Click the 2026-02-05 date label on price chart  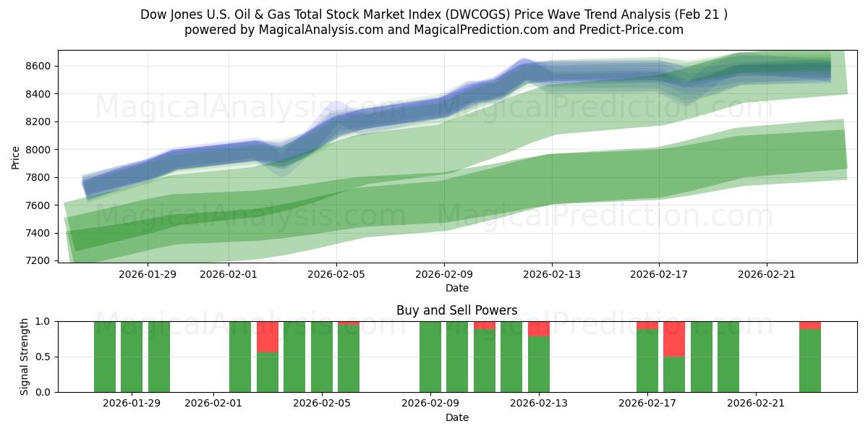click(336, 273)
